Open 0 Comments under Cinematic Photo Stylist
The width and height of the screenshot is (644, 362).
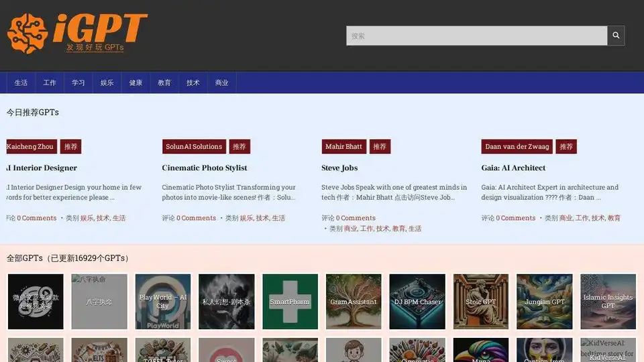[x=197, y=218]
